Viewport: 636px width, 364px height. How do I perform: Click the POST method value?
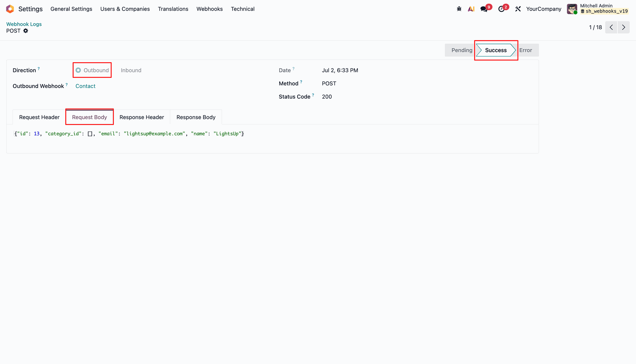point(329,83)
